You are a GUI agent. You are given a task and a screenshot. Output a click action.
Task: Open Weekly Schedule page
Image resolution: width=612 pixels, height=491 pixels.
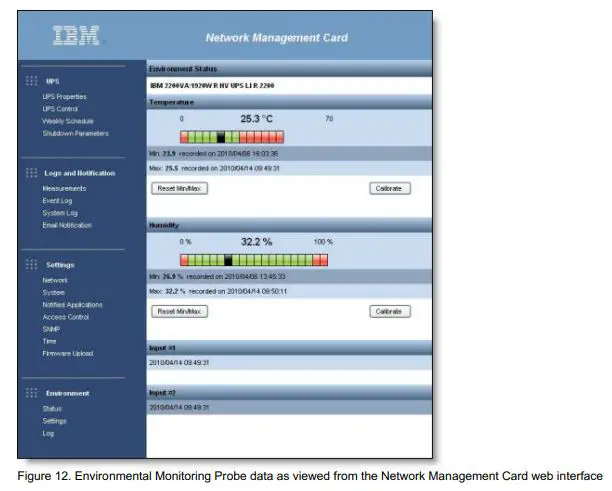point(68,121)
